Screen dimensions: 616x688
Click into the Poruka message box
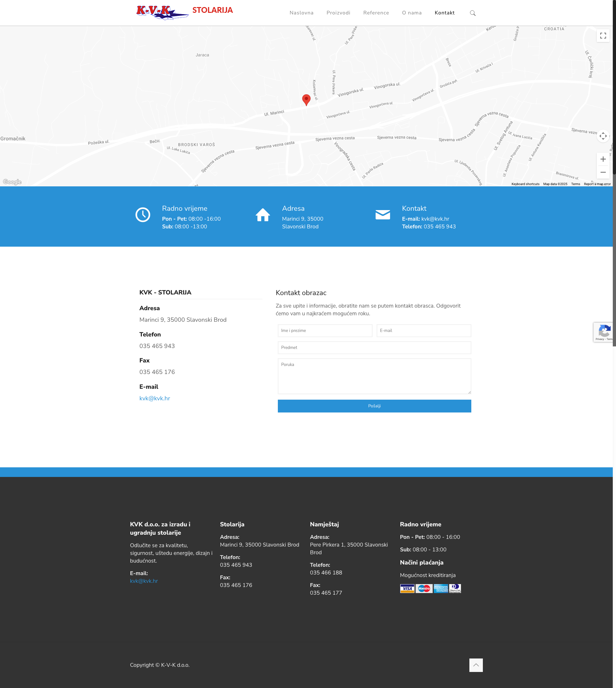374,376
